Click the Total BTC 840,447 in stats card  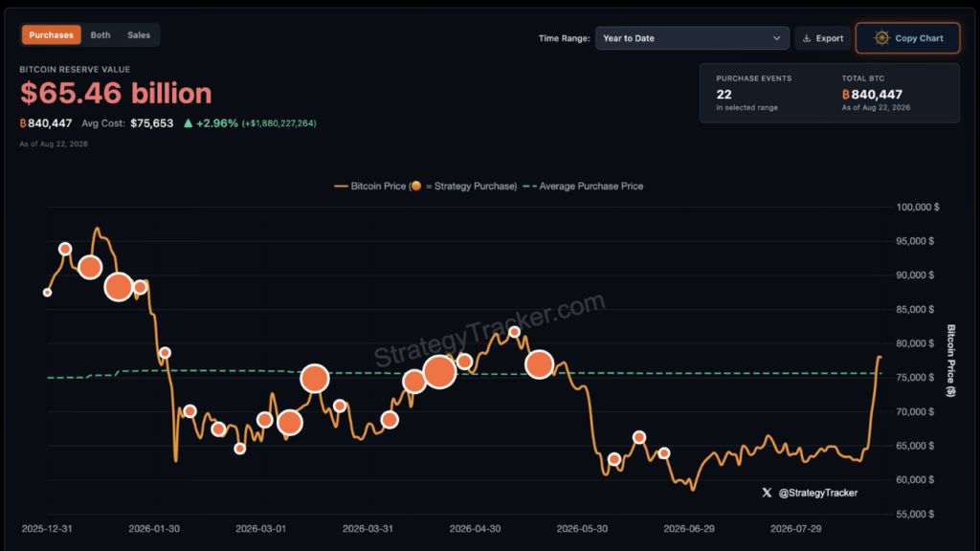[x=873, y=95]
